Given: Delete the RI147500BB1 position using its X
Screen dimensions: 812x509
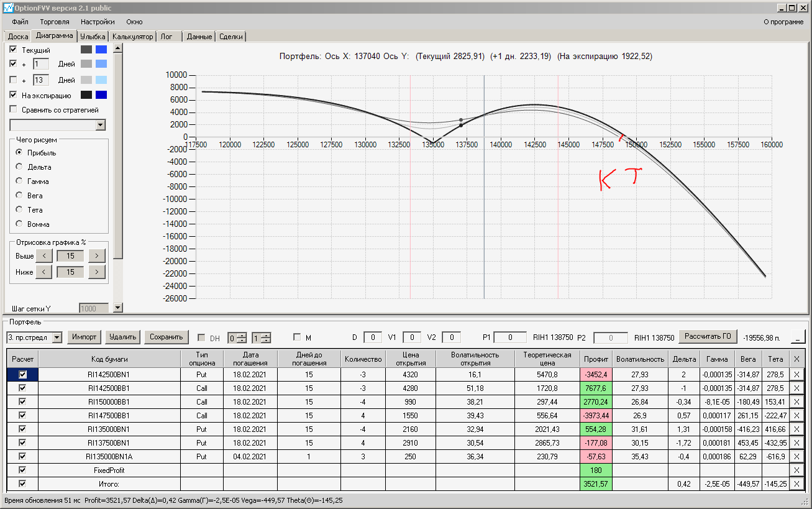Looking at the screenshot, I should (797, 416).
